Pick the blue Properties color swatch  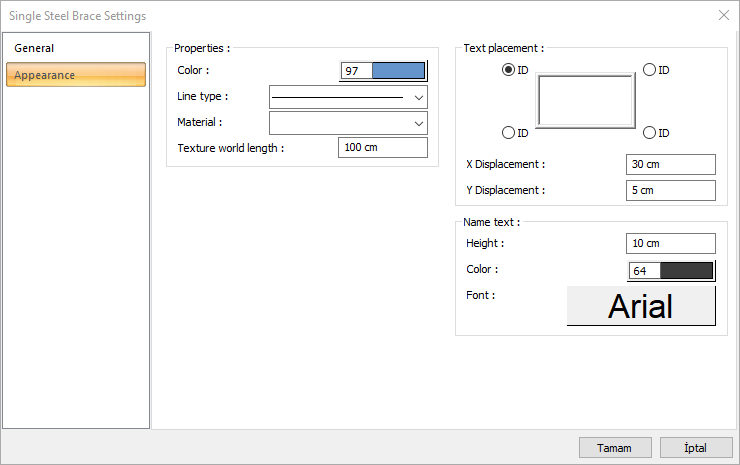click(398, 71)
